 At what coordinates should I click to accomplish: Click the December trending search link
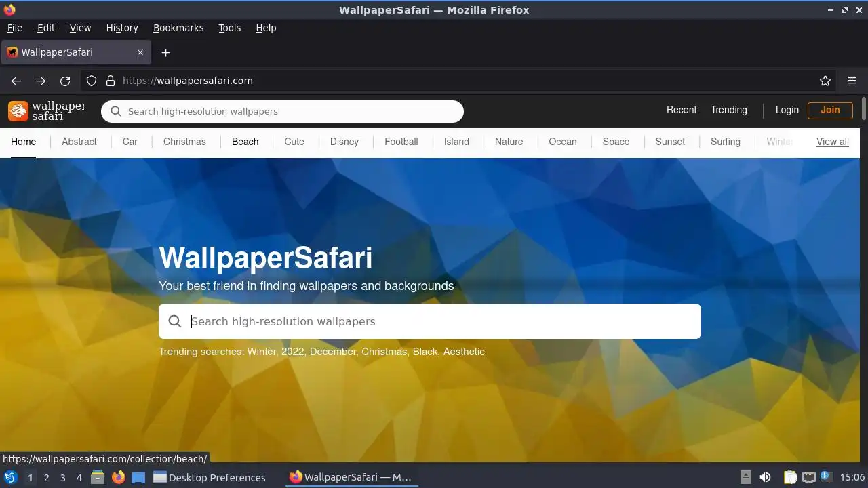(333, 352)
